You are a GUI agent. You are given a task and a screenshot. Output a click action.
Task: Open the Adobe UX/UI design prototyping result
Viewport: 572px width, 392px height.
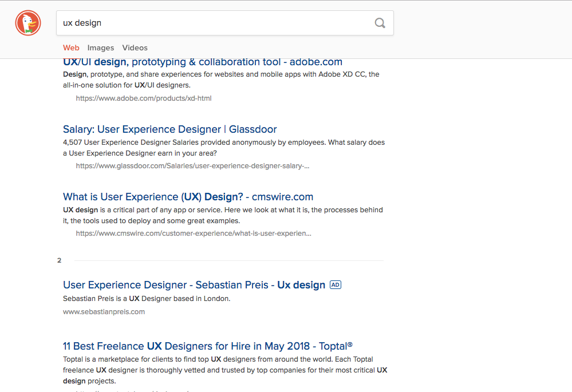pos(203,62)
